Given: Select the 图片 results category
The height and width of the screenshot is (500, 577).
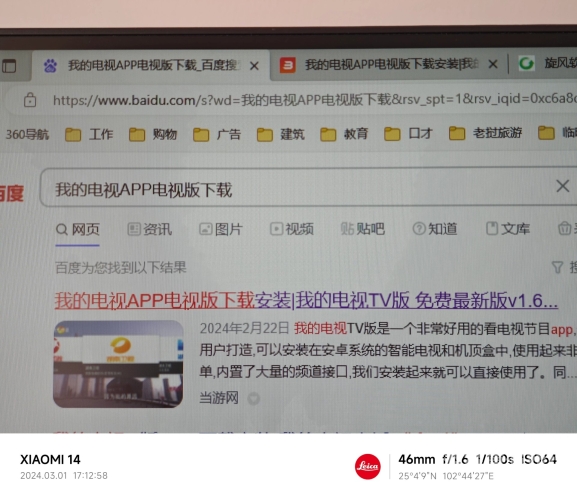Looking at the screenshot, I should click(x=221, y=229).
